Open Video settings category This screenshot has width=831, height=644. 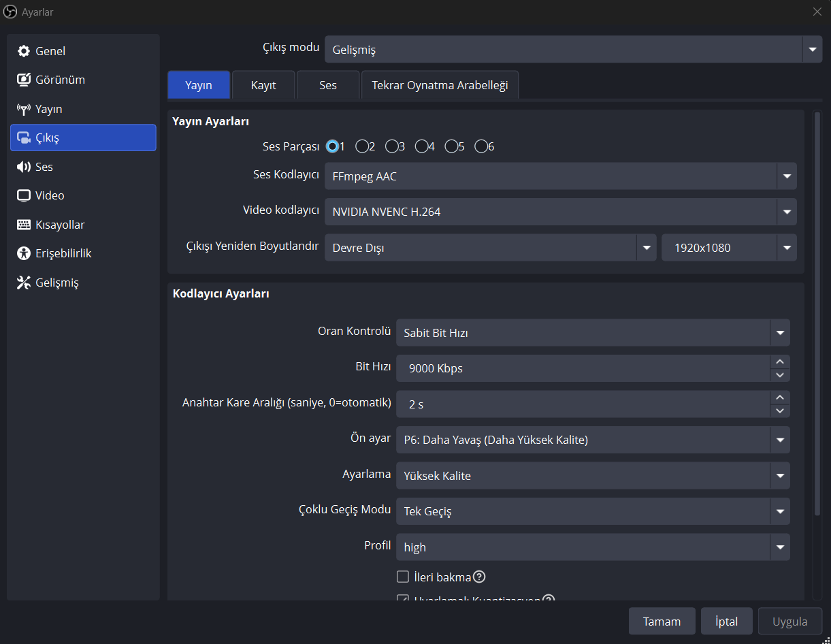click(x=83, y=195)
